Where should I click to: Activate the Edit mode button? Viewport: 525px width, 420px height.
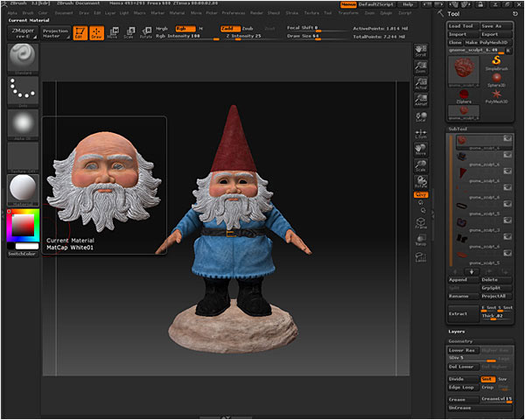click(80, 33)
